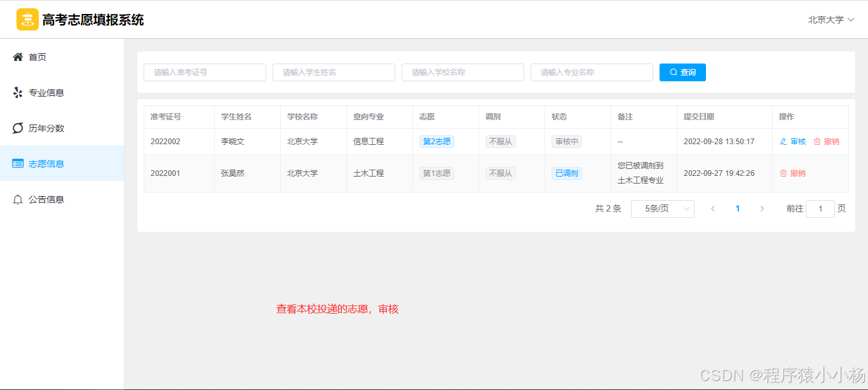The height and width of the screenshot is (390, 868).
Task: Open 首页 menu item
Action: pyautogui.click(x=62, y=57)
